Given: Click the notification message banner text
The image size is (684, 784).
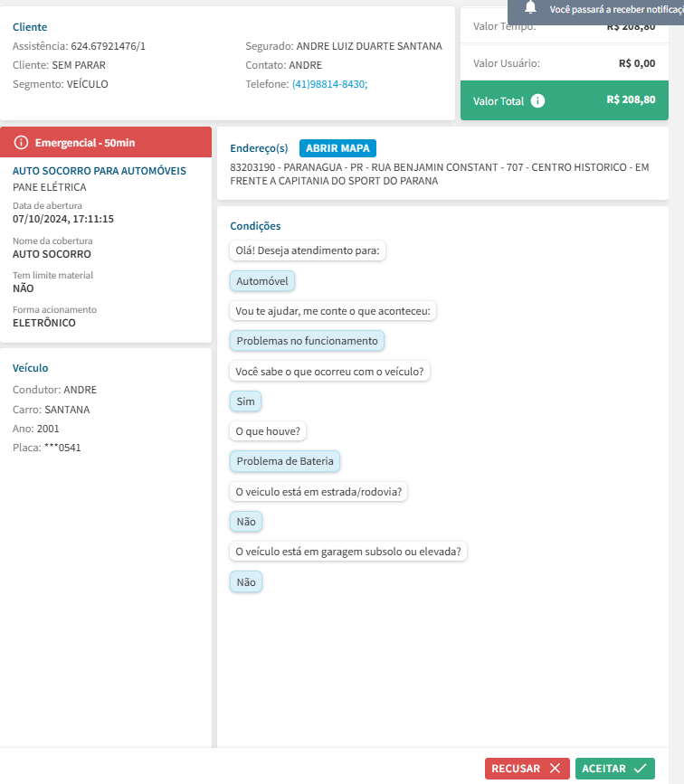Looking at the screenshot, I should [x=615, y=9].
